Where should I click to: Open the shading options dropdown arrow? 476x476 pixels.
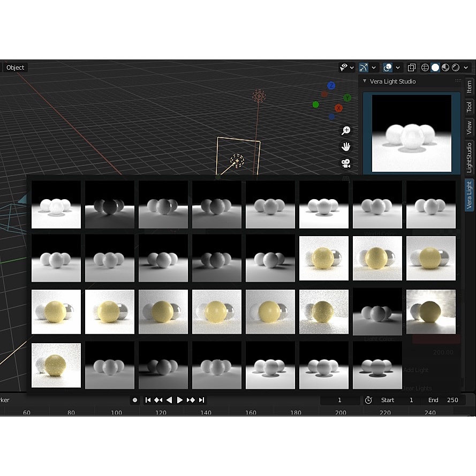[466, 67]
